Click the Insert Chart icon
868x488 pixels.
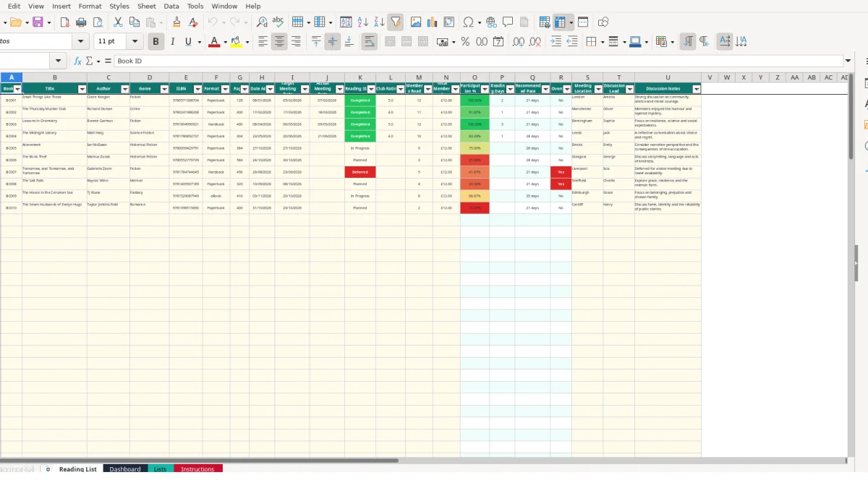433,22
